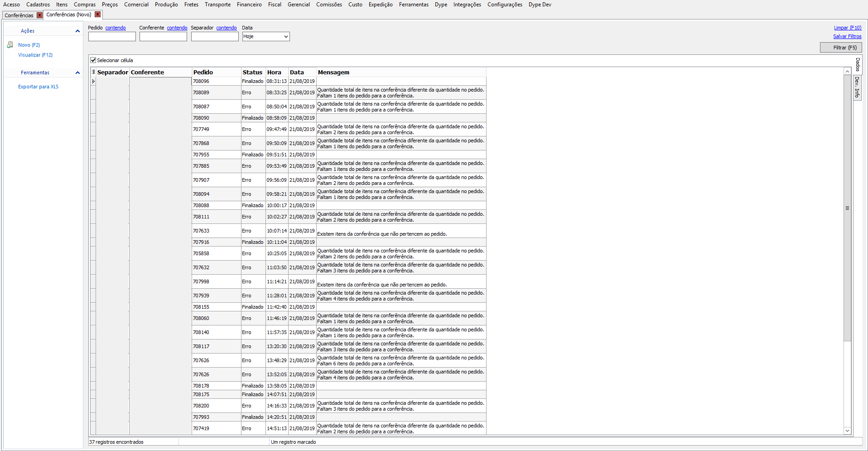Image resolution: width=868 pixels, height=451 pixels.
Task: Open the grid column chooser icon
Action: [x=93, y=72]
